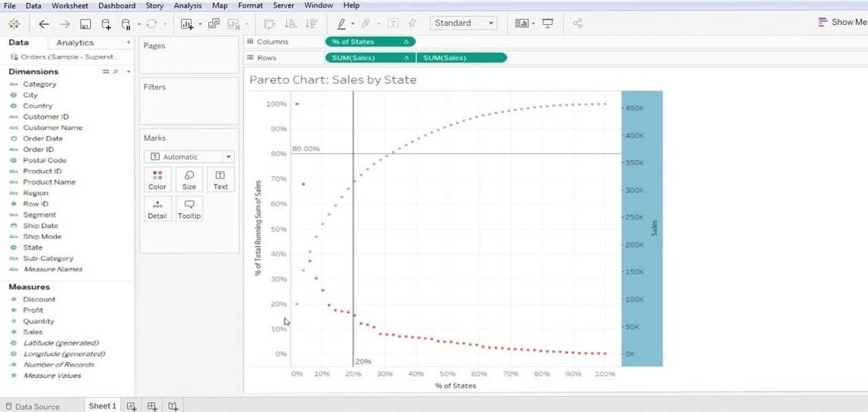Toggle Show/Hide Cards icon
The height and width of the screenshot is (412, 868).
521,23
